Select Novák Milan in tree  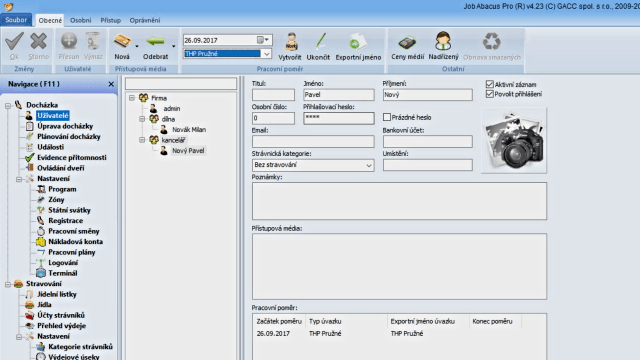click(189, 130)
